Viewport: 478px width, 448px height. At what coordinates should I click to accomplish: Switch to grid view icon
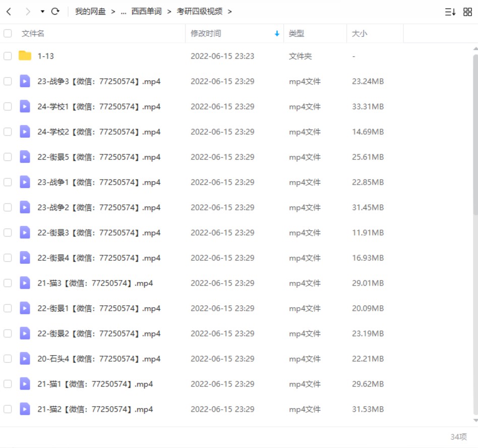click(x=467, y=12)
